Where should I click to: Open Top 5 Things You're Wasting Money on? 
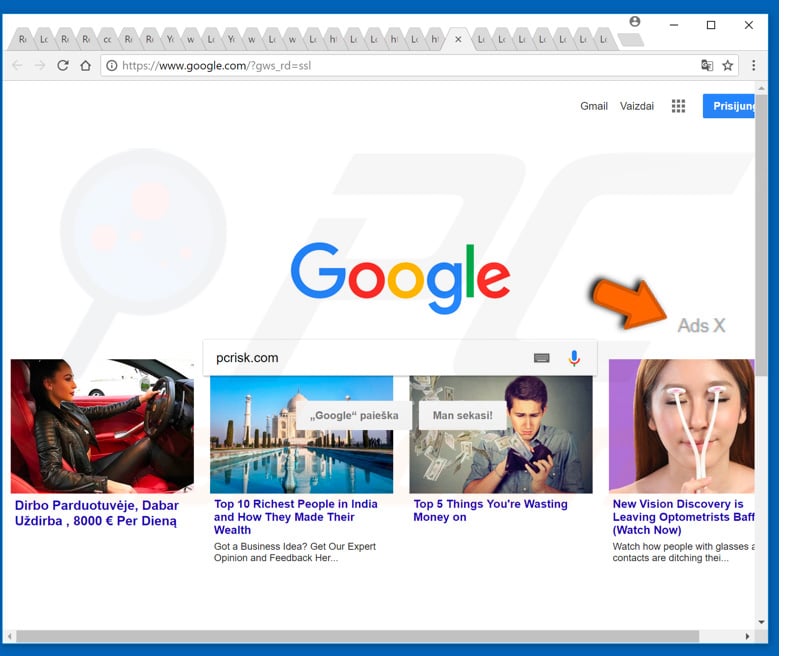(490, 510)
